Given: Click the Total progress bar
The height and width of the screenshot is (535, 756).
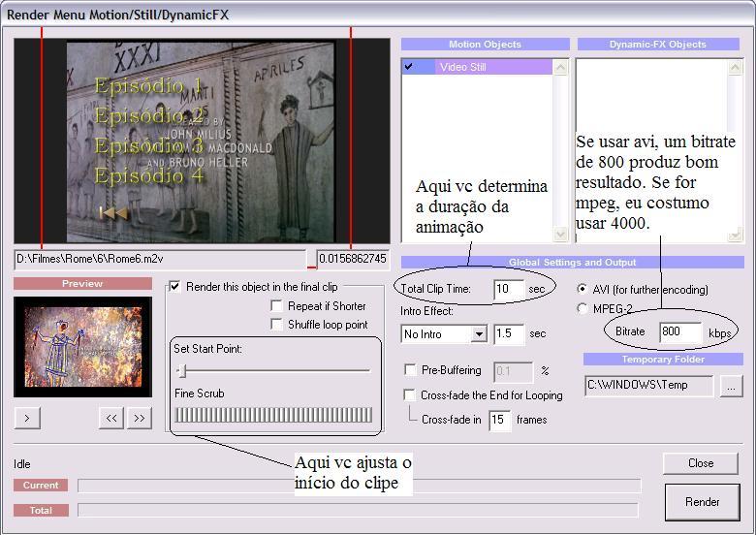Looking at the screenshot, I should 359,510.
